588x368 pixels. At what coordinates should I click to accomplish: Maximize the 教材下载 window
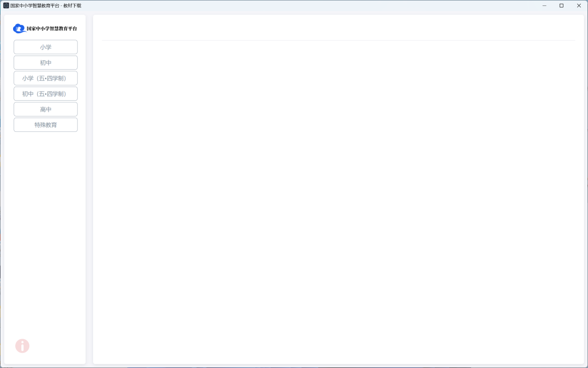point(561,5)
